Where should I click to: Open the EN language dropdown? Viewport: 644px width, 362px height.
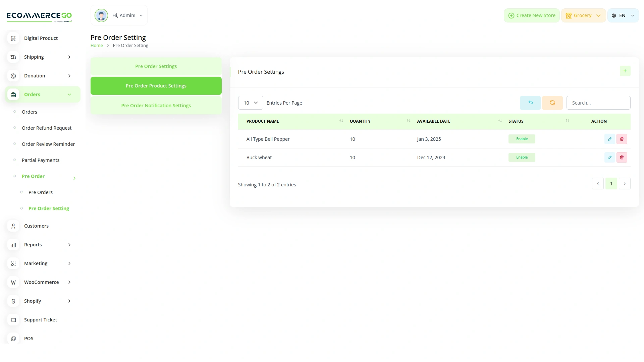pos(623,15)
